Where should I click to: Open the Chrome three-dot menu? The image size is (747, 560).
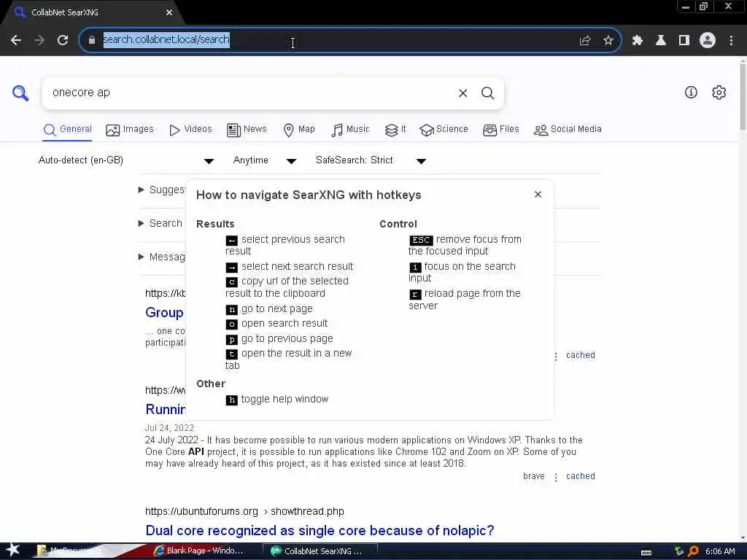731,41
